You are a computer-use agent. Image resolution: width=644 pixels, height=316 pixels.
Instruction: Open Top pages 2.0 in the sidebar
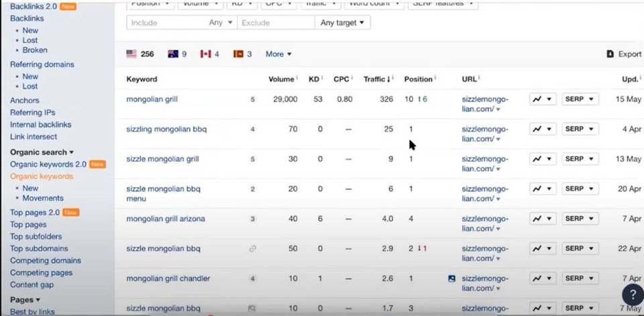35,213
